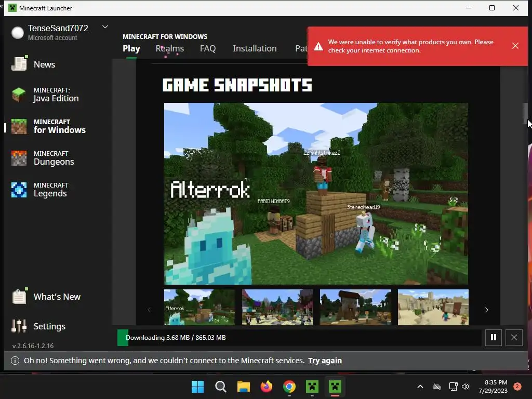The width and height of the screenshot is (532, 399).
Task: Click Microsoft account label
Action: [x=52, y=37]
